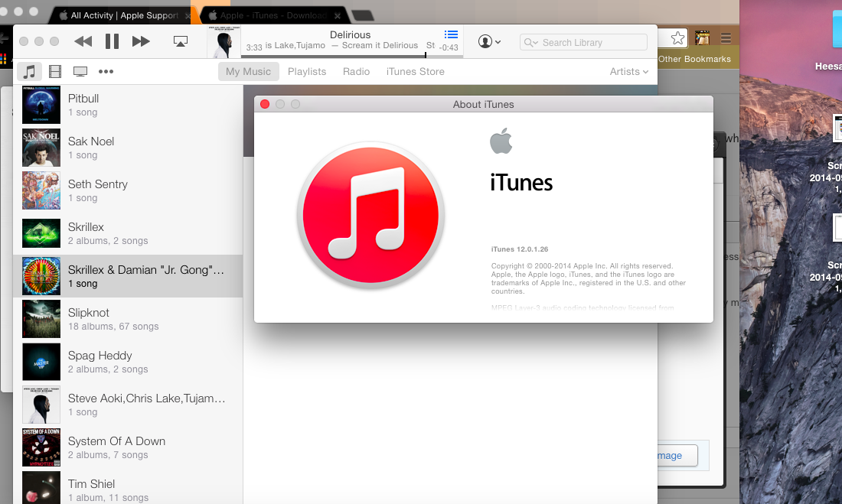
Task: Click the Pitbull album artwork
Action: [x=41, y=105]
